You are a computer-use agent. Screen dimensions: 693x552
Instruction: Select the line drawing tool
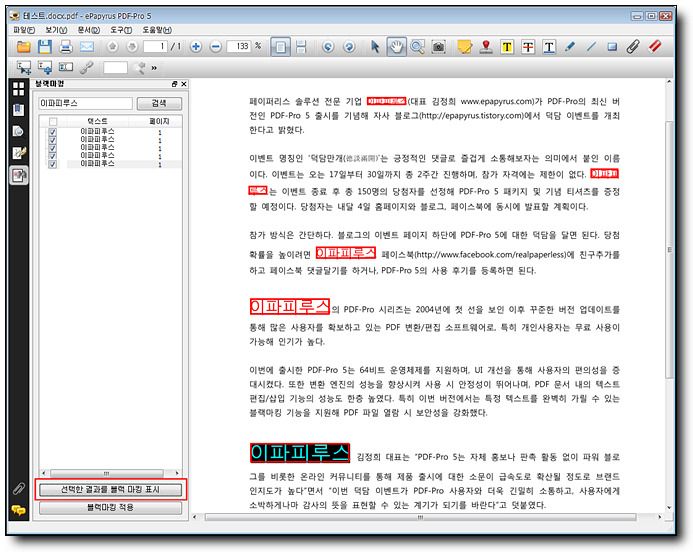tap(591, 46)
